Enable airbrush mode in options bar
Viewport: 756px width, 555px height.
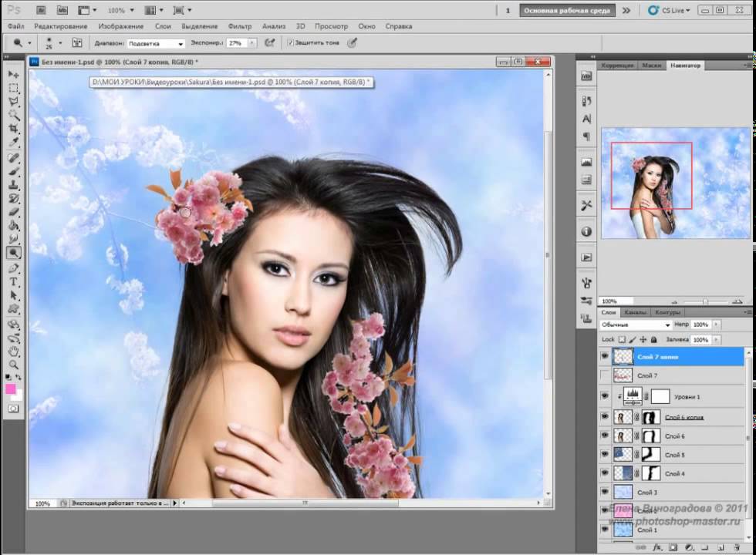[269, 43]
